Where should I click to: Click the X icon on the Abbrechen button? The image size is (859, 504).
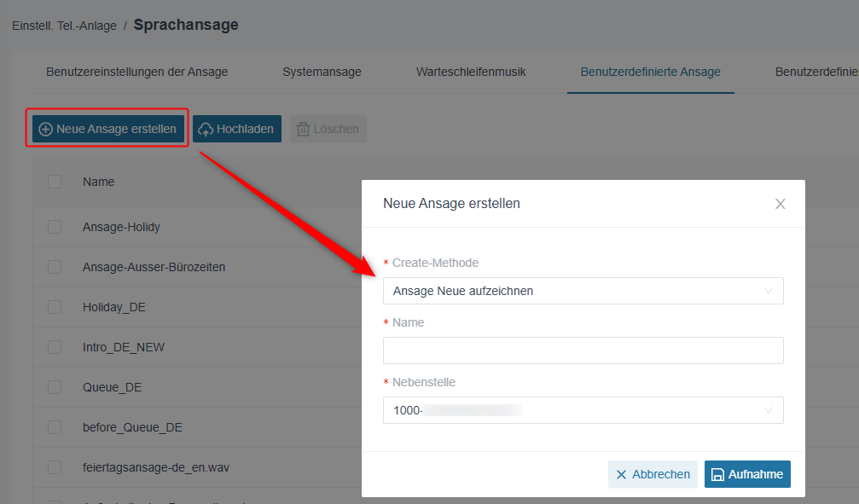click(621, 474)
